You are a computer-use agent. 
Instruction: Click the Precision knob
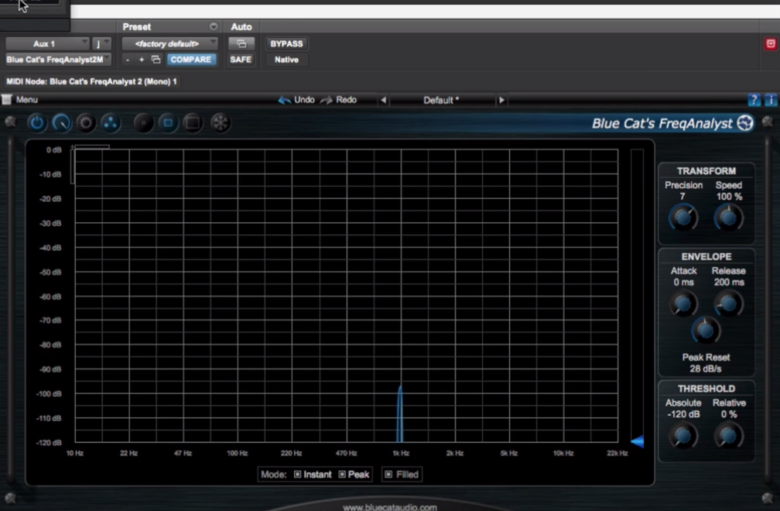point(683,217)
